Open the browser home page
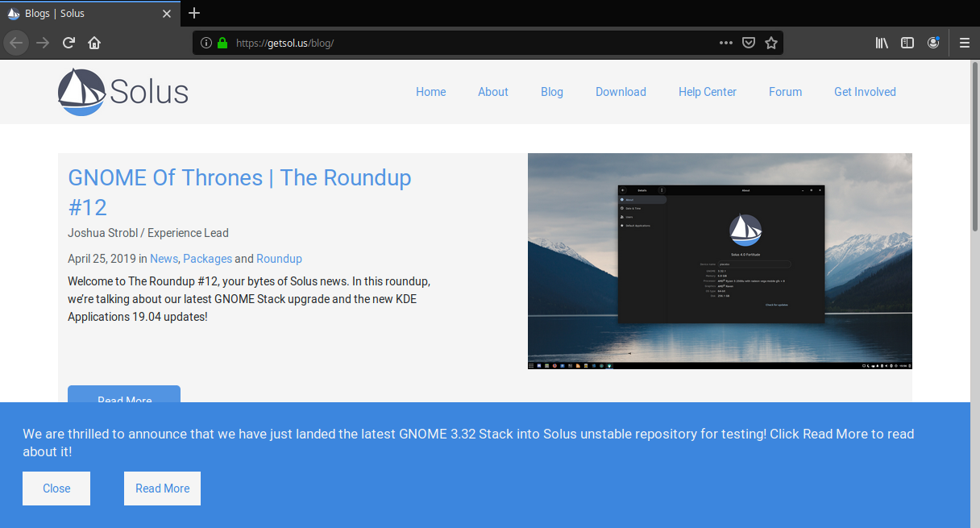Screen dimensions: 980x528 click(94, 43)
